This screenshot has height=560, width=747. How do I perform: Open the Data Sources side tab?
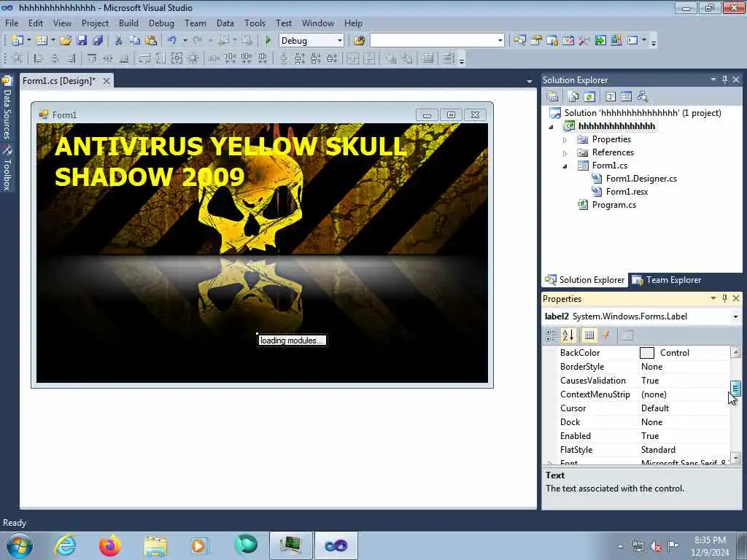coord(7,108)
